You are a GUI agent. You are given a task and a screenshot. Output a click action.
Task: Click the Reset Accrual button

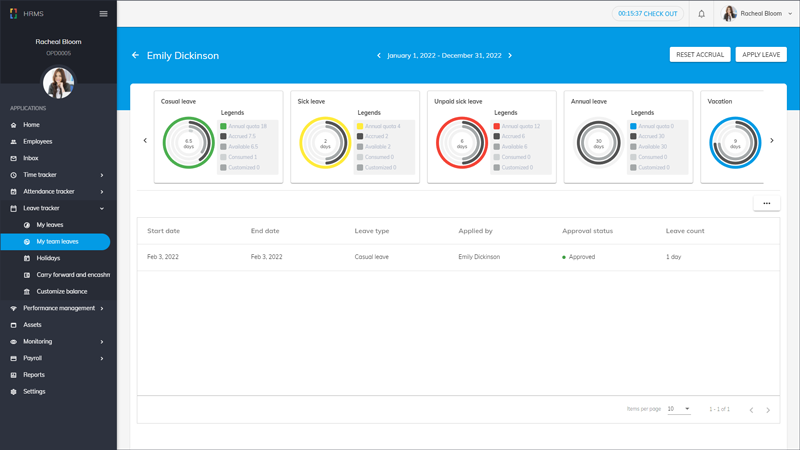click(x=699, y=55)
